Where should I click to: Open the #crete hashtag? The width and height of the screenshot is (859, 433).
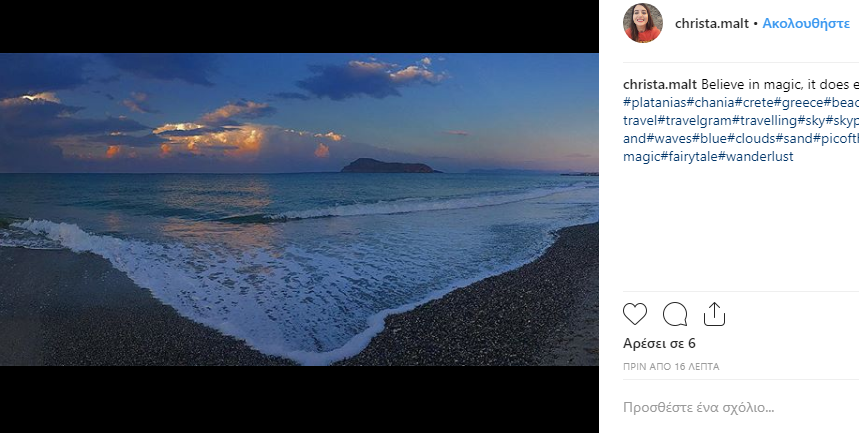coord(755,103)
